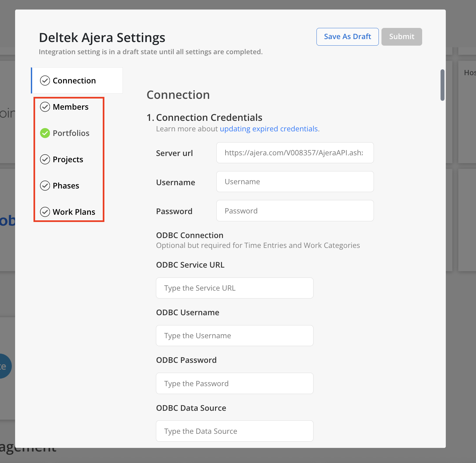The image size is (476, 463).
Task: Click the green Portfolios checkmark icon
Action: [x=45, y=133]
